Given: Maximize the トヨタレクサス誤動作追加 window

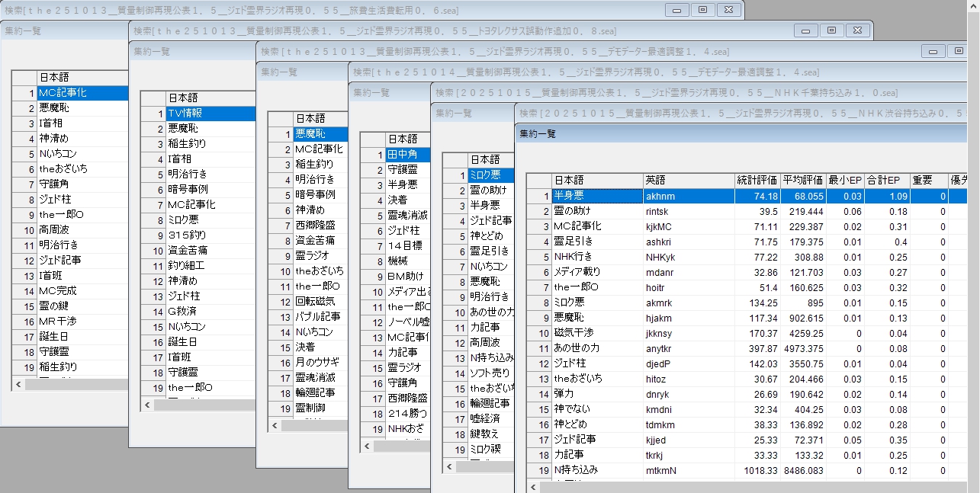Looking at the screenshot, I should point(831,30).
